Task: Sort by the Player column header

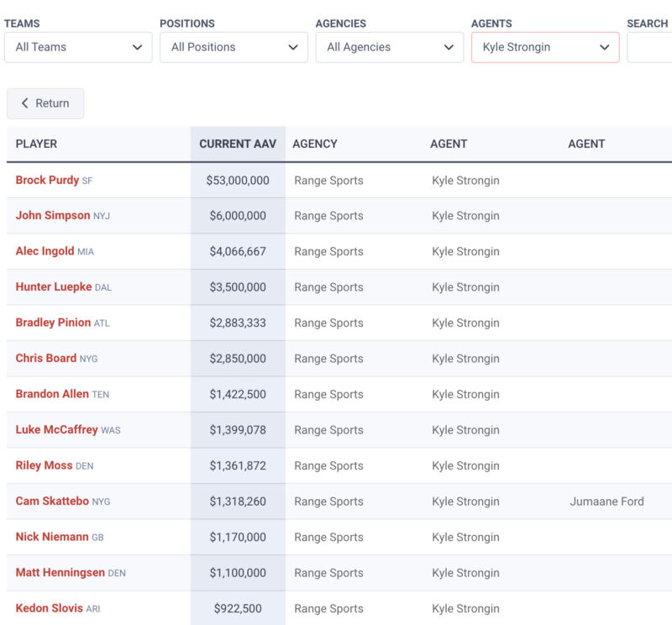Action: [x=37, y=144]
